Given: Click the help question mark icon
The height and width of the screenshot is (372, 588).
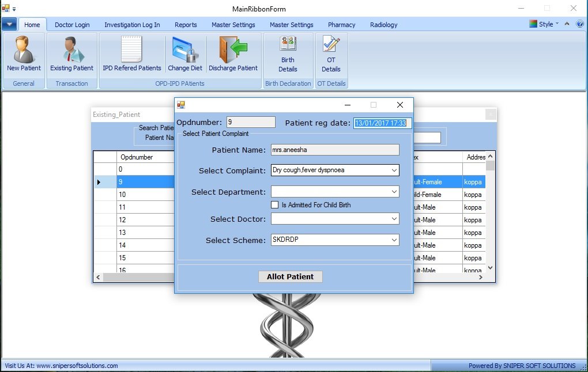Looking at the screenshot, I should tap(579, 24).
